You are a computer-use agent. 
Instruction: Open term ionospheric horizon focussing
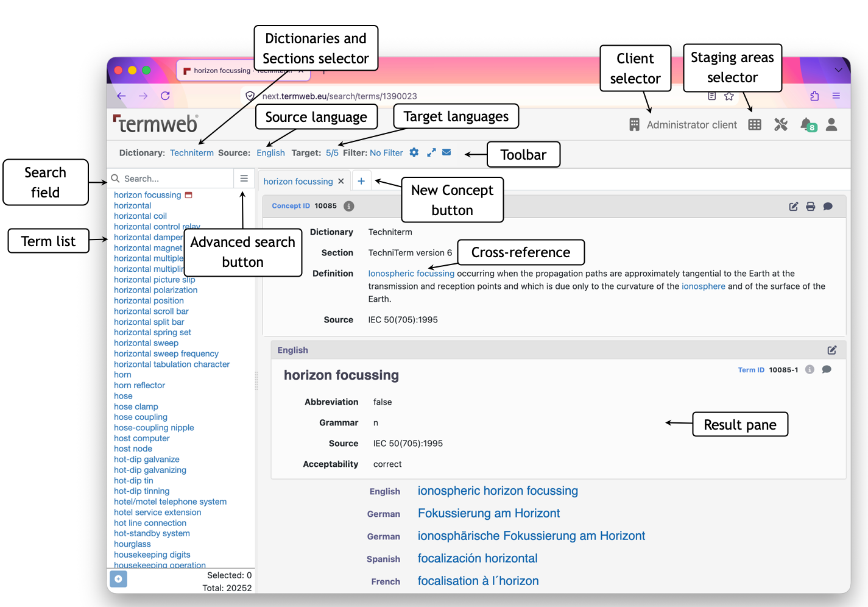coord(498,491)
